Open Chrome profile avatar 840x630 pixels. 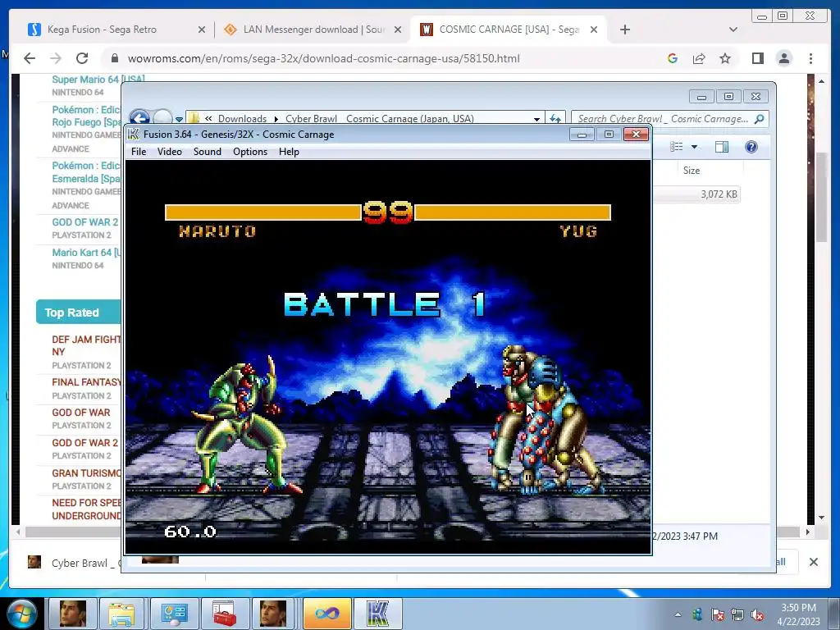tap(783, 58)
